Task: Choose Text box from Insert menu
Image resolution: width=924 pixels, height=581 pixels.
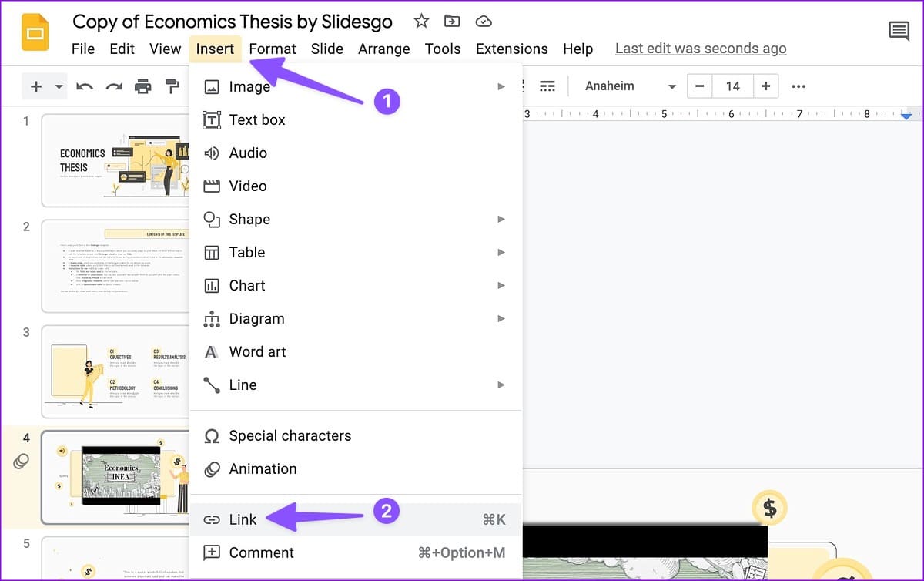Action: click(x=355, y=119)
